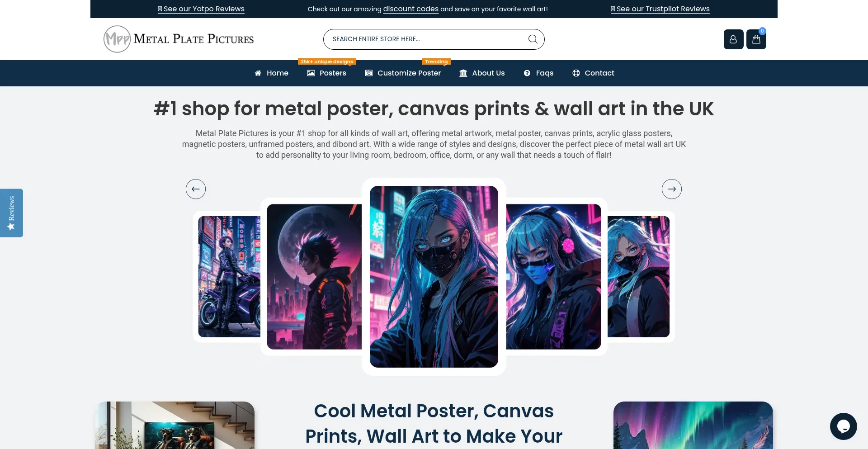
Task: Select Customize Poster in navigation
Action: click(x=403, y=73)
